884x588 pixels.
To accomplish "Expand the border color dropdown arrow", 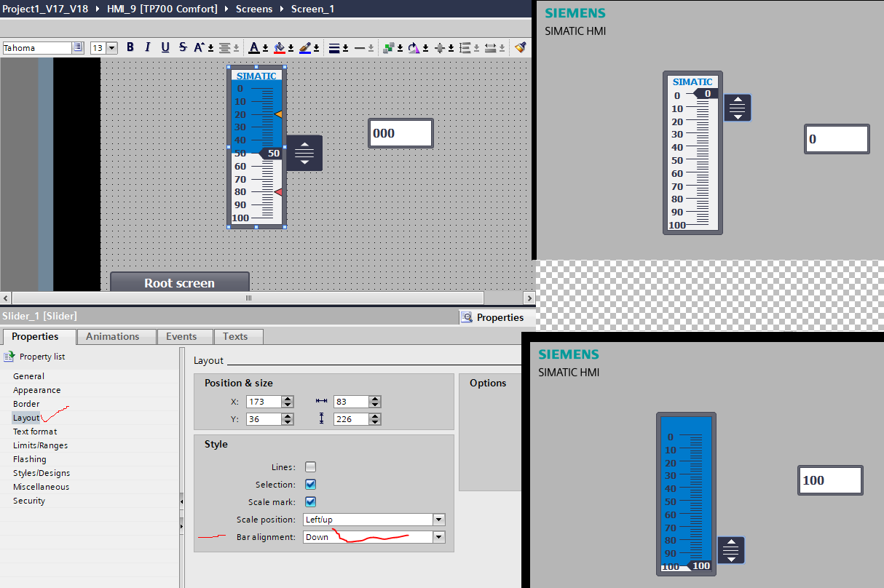I will (x=318, y=48).
